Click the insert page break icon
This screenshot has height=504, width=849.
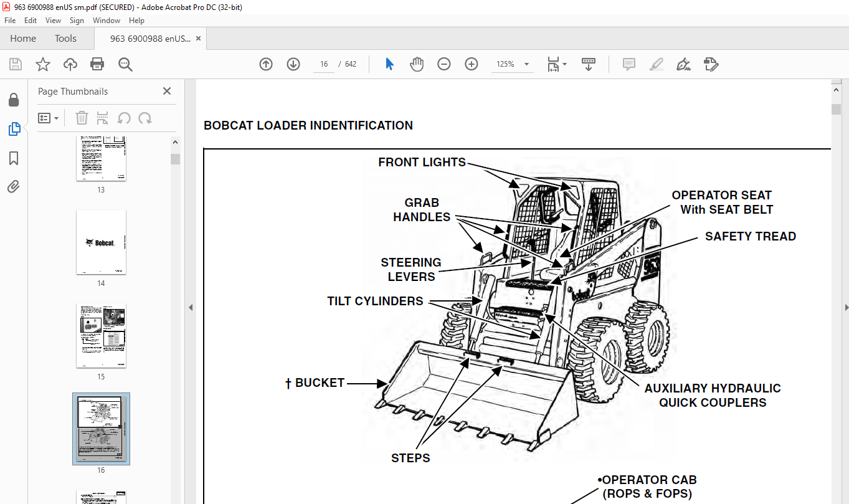click(x=103, y=118)
